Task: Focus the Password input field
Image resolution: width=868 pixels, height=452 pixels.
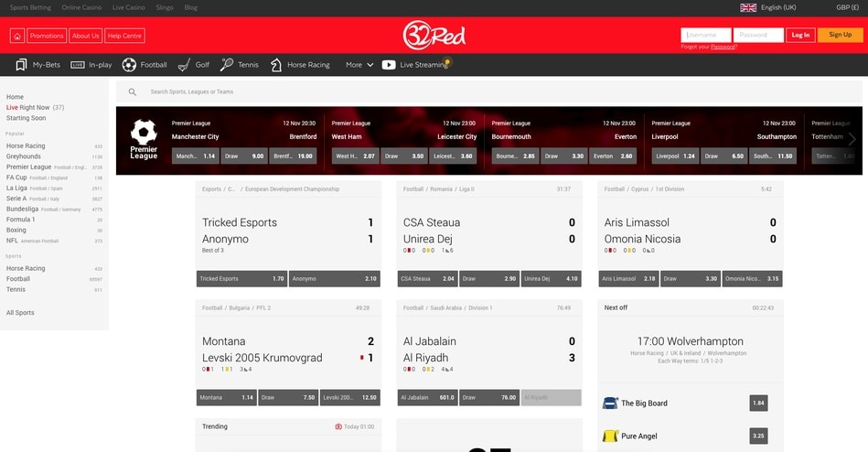Action: click(x=758, y=35)
